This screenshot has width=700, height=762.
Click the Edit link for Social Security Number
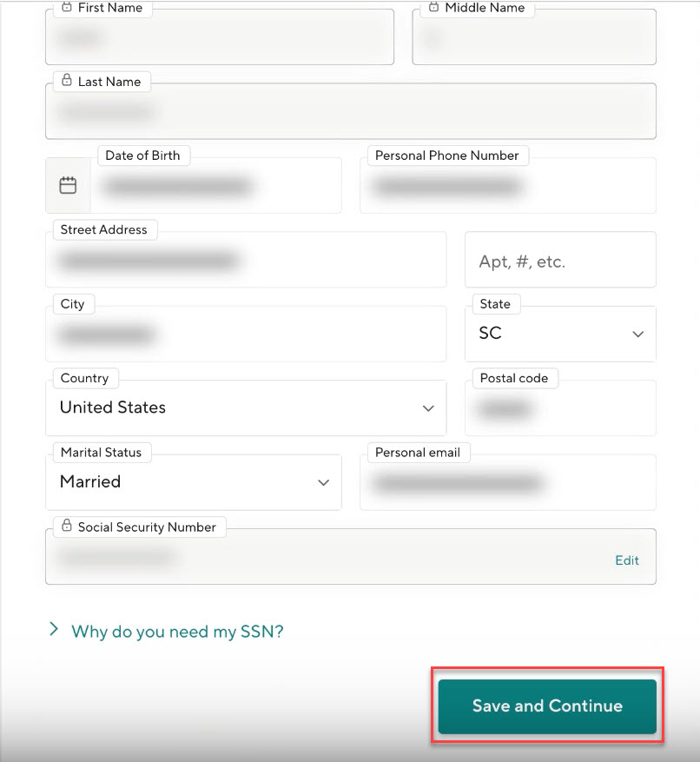tap(626, 560)
